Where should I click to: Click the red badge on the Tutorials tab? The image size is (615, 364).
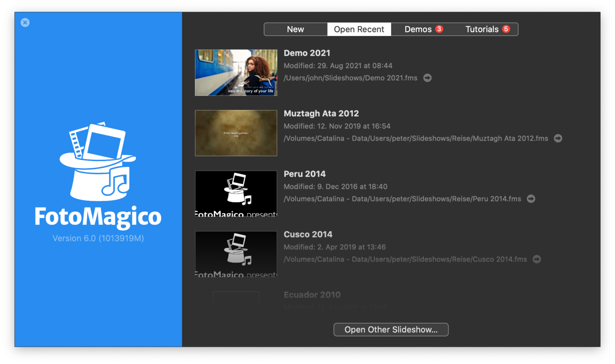[x=506, y=29]
